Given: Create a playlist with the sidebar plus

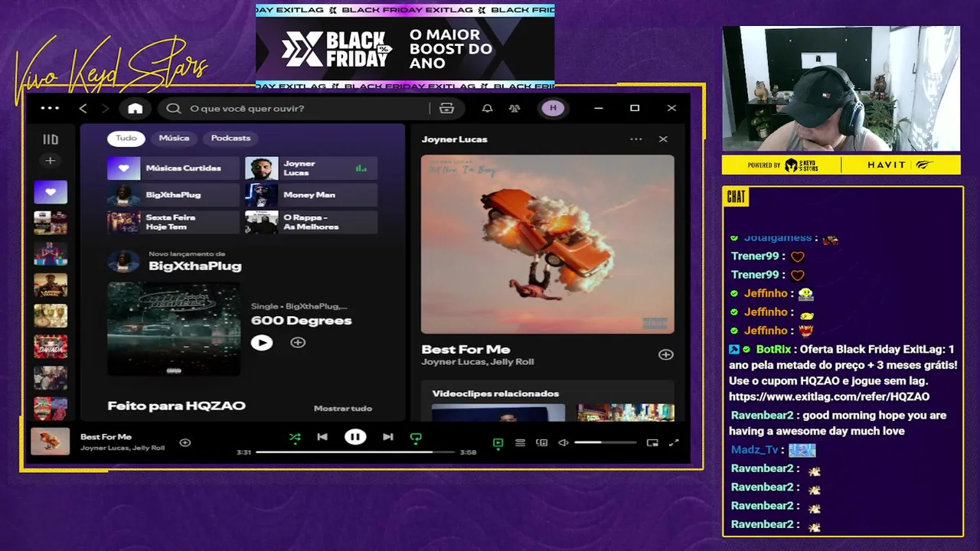Looking at the screenshot, I should click(51, 161).
